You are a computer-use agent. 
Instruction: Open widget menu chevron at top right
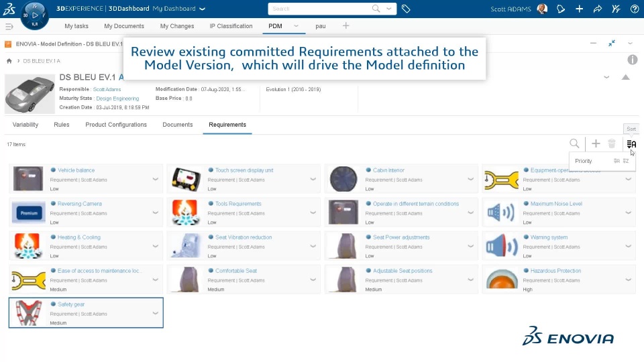(x=630, y=43)
